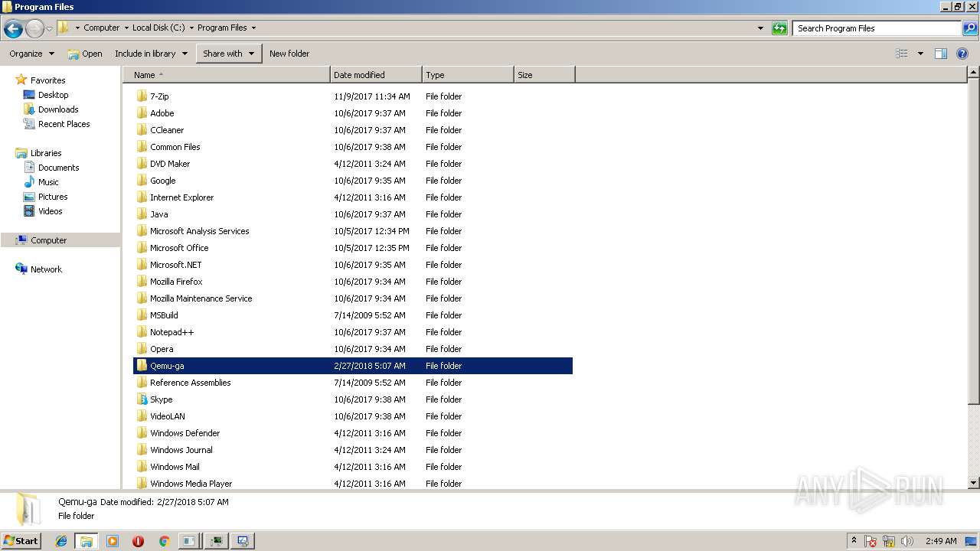Open Opera browser from taskbar
Image resolution: width=980 pixels, height=551 pixels.
pyautogui.click(x=138, y=541)
